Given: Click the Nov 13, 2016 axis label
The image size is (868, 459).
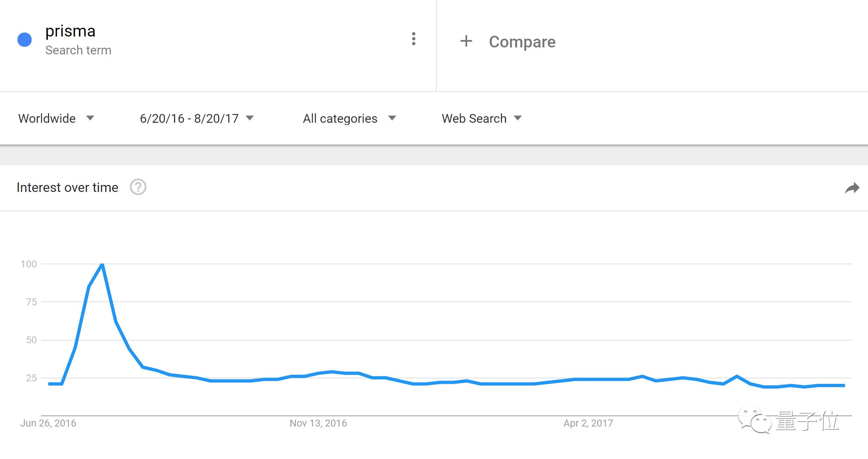Looking at the screenshot, I should coord(318,423).
